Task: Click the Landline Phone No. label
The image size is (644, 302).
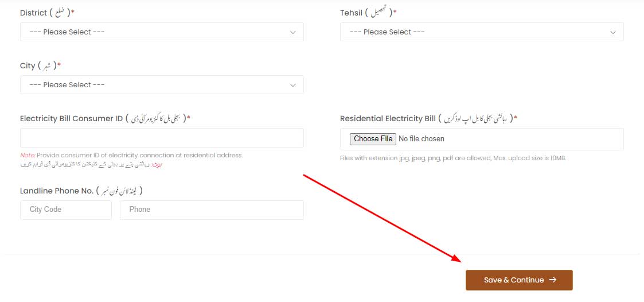Action: (81, 191)
